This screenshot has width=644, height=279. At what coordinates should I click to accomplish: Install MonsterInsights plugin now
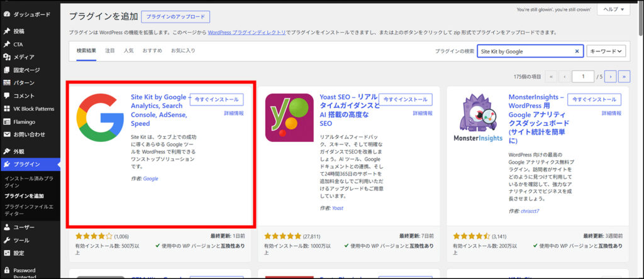[594, 100]
